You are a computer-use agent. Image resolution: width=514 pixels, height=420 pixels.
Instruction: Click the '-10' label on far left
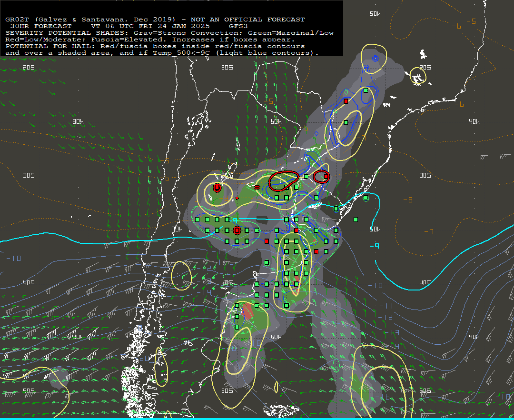click(14, 259)
